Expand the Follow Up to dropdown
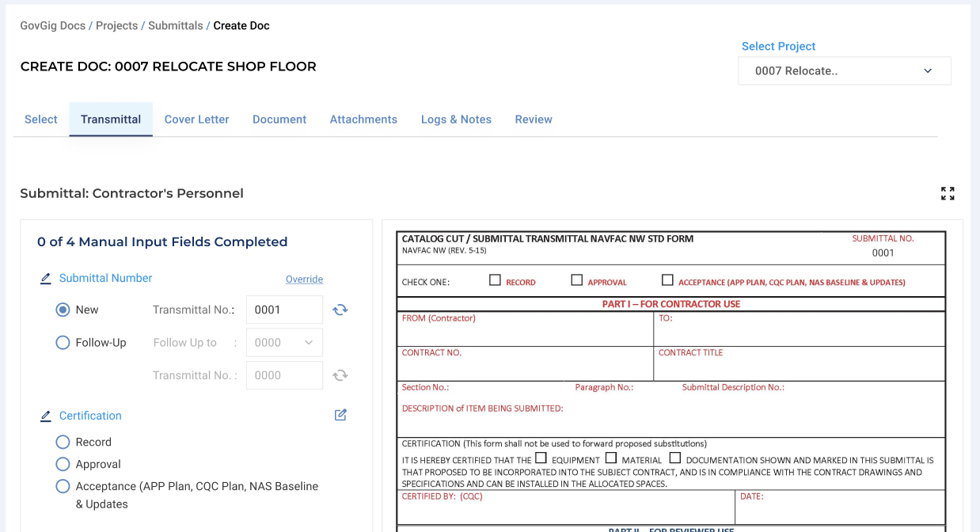Screen dimensions: 980x532 coord(284,343)
